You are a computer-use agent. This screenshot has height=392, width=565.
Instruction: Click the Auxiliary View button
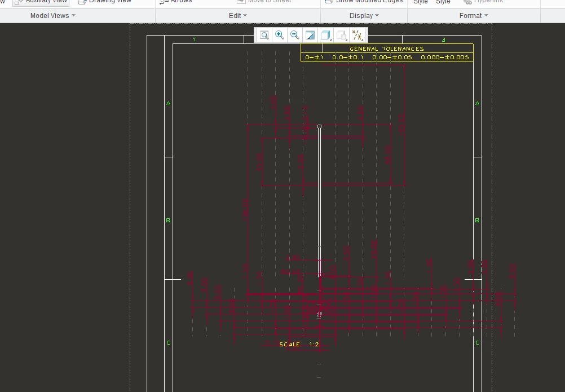41,2
